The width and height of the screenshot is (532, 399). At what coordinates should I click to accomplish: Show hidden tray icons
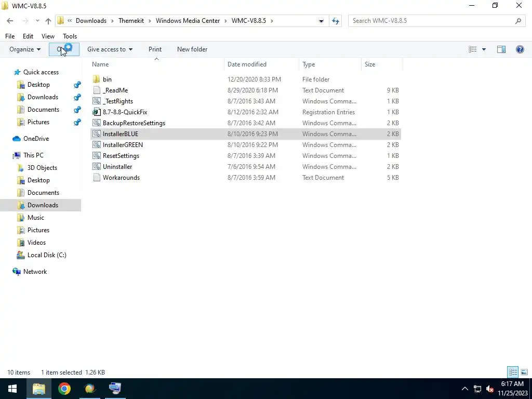click(x=465, y=389)
